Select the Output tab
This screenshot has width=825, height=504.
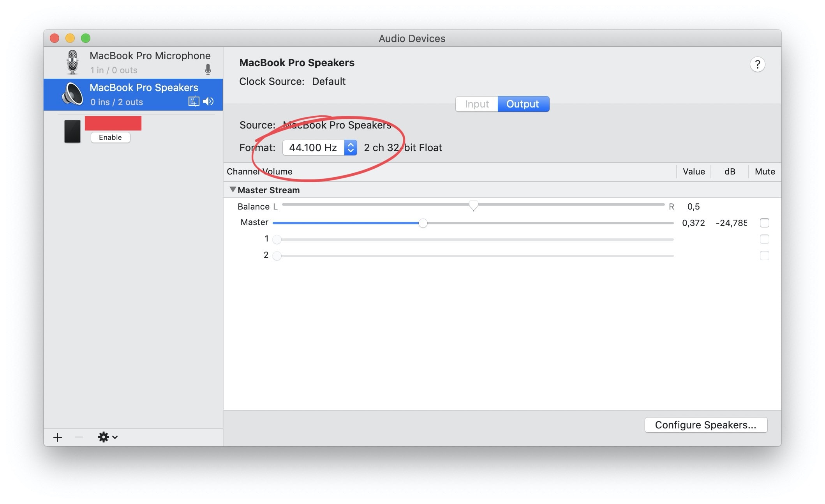point(523,104)
